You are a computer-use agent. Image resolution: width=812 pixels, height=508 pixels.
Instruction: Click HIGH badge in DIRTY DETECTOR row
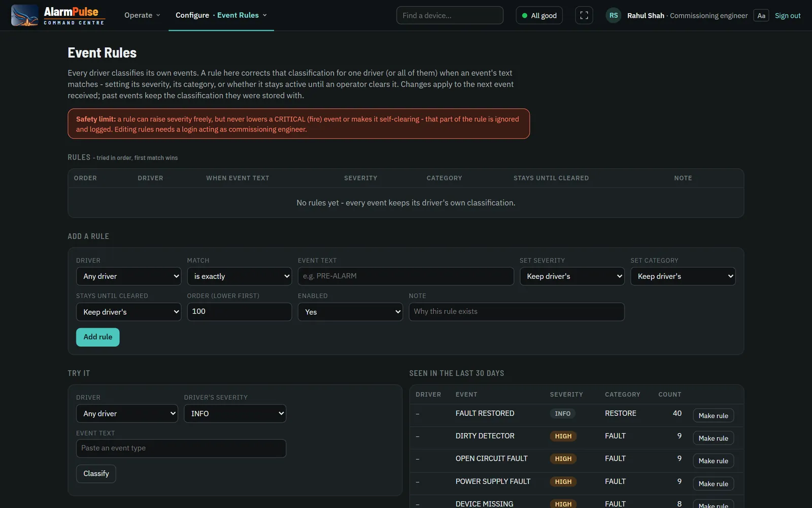(x=563, y=436)
